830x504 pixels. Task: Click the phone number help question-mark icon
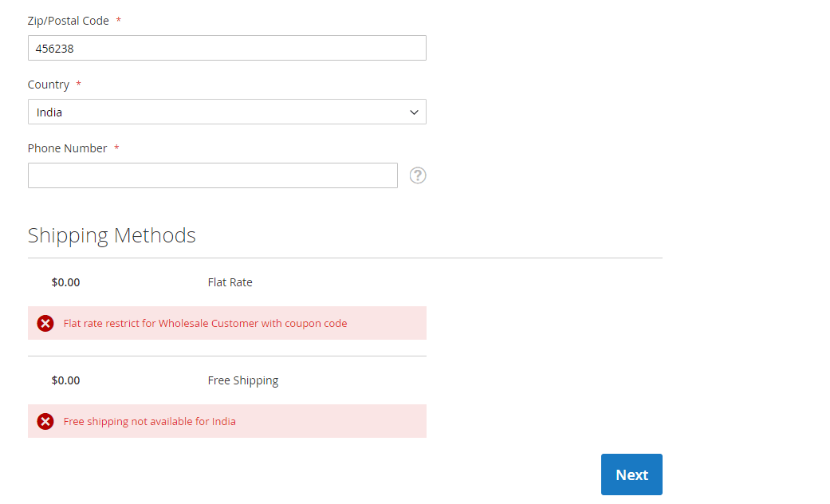pyautogui.click(x=418, y=175)
